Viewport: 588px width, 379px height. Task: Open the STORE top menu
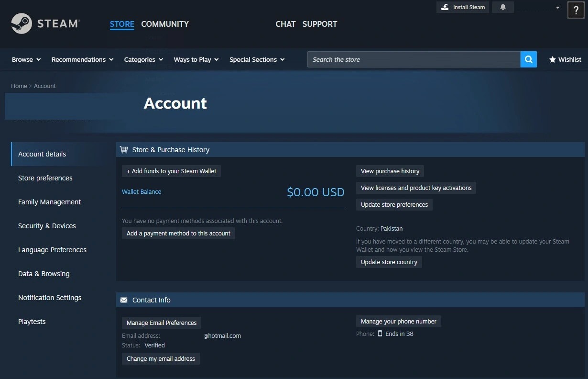(122, 24)
